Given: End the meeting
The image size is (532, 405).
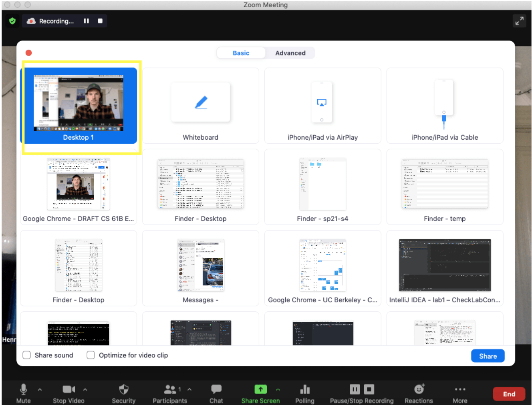Looking at the screenshot, I should 509,394.
